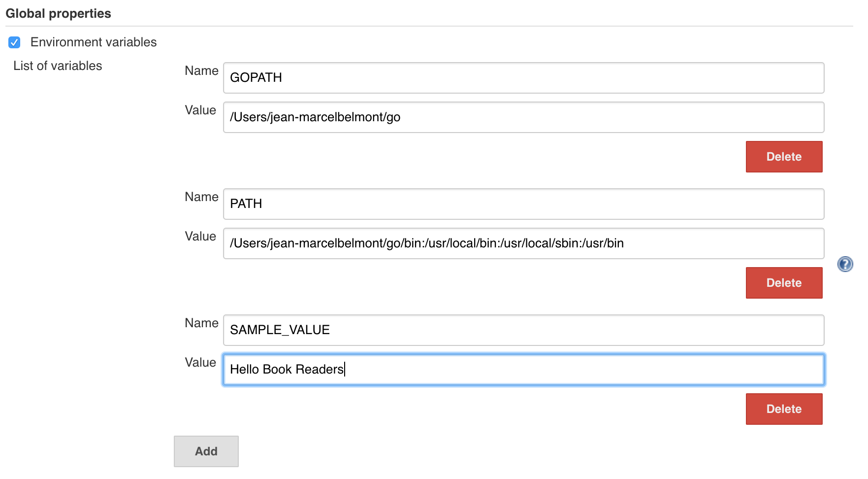Open the help icon for variables list
The height and width of the screenshot is (479, 868).
845,264
